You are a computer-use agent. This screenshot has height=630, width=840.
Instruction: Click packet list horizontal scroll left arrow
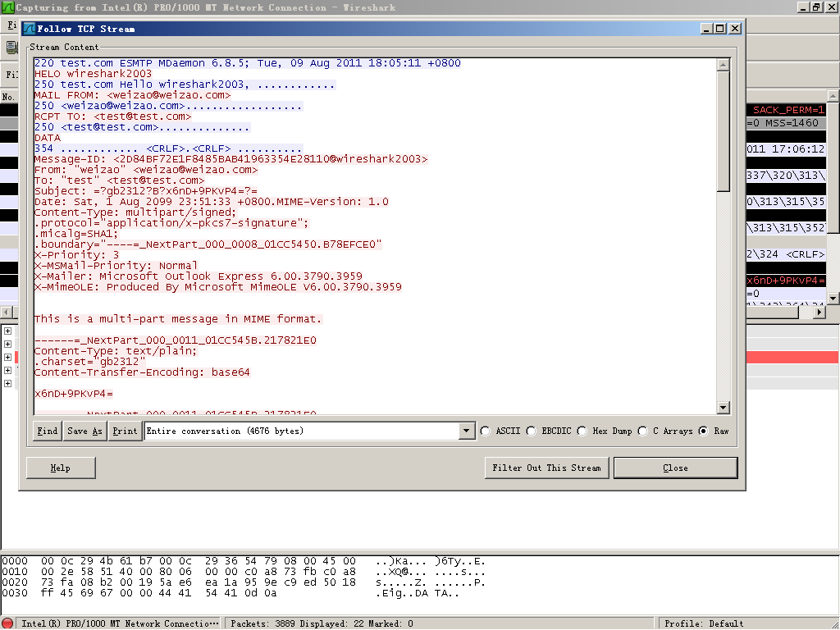7,312
